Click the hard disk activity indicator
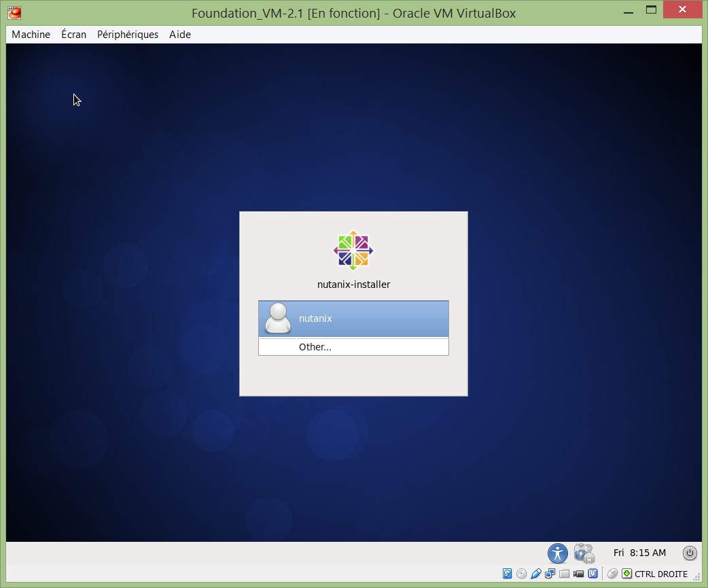This screenshot has height=588, width=708. pyautogui.click(x=508, y=574)
